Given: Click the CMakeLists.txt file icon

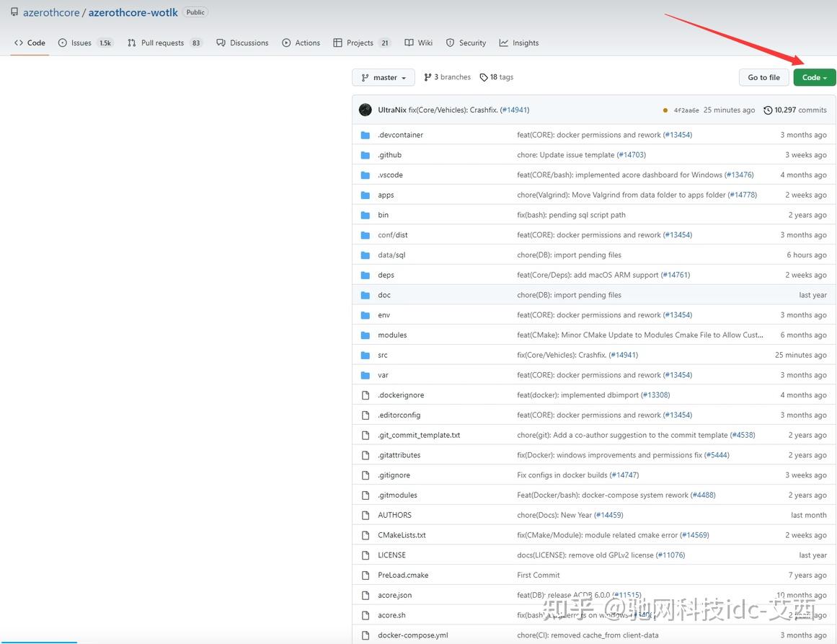Looking at the screenshot, I should pos(365,535).
